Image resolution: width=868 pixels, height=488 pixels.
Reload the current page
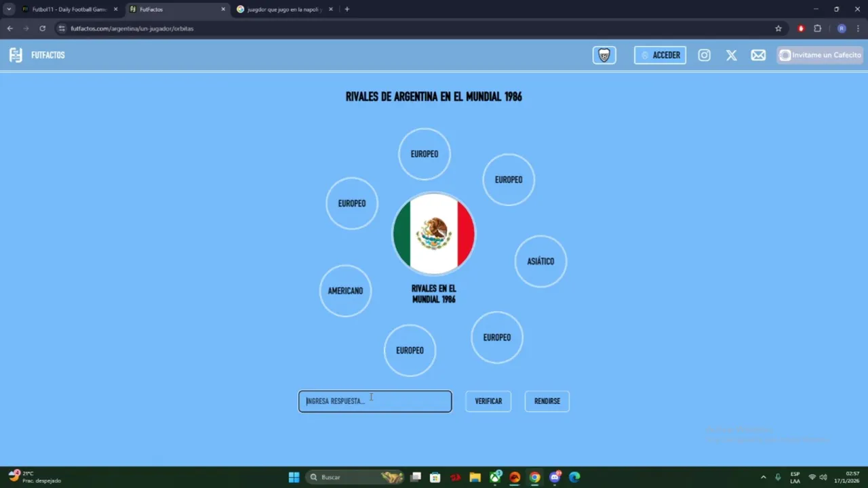(x=42, y=28)
